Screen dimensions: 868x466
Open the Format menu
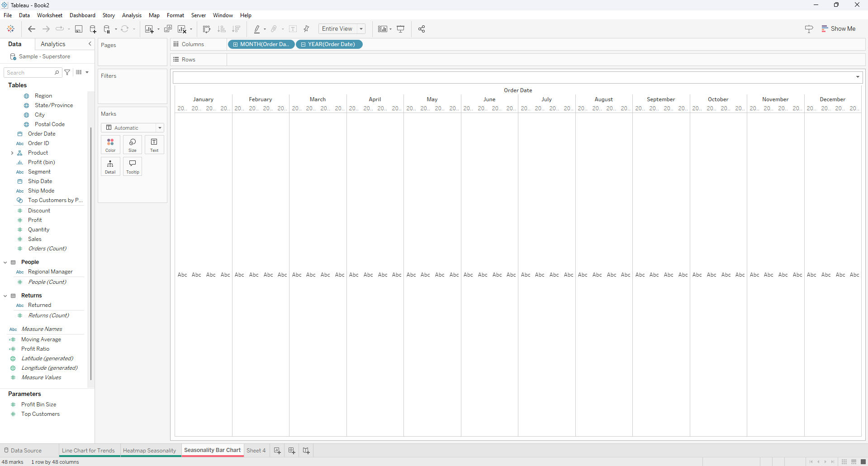tap(175, 15)
